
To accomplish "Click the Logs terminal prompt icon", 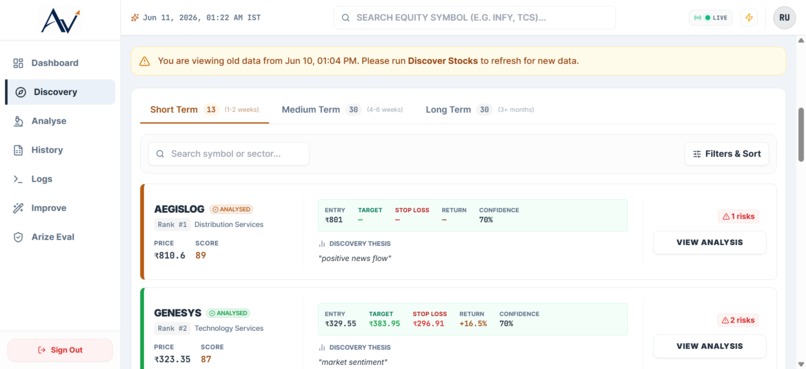I will pyautogui.click(x=19, y=179).
